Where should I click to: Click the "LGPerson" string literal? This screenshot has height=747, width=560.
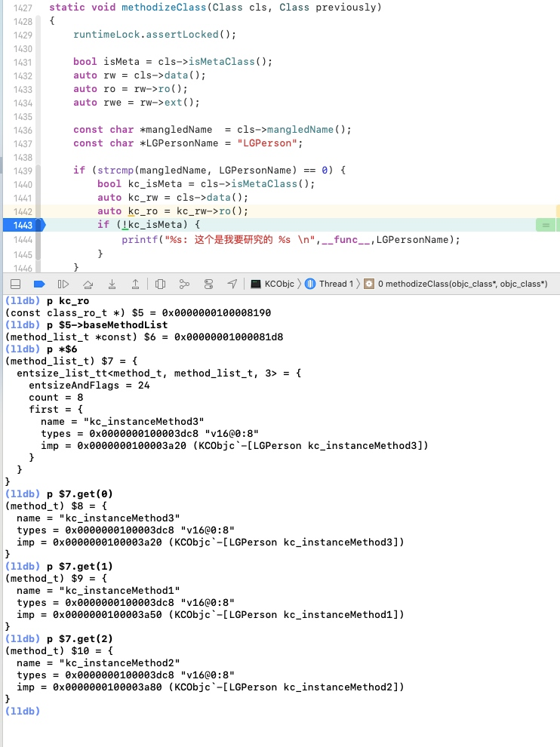267,143
